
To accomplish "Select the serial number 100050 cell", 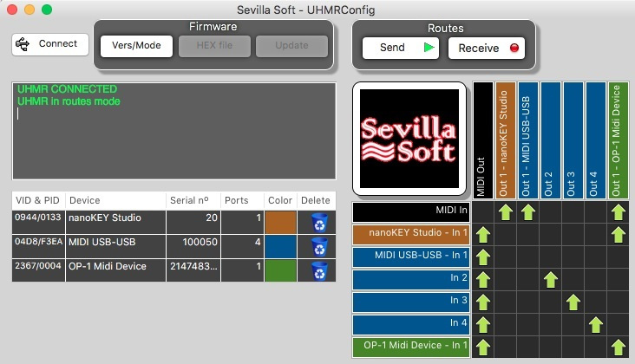I will pos(193,246).
